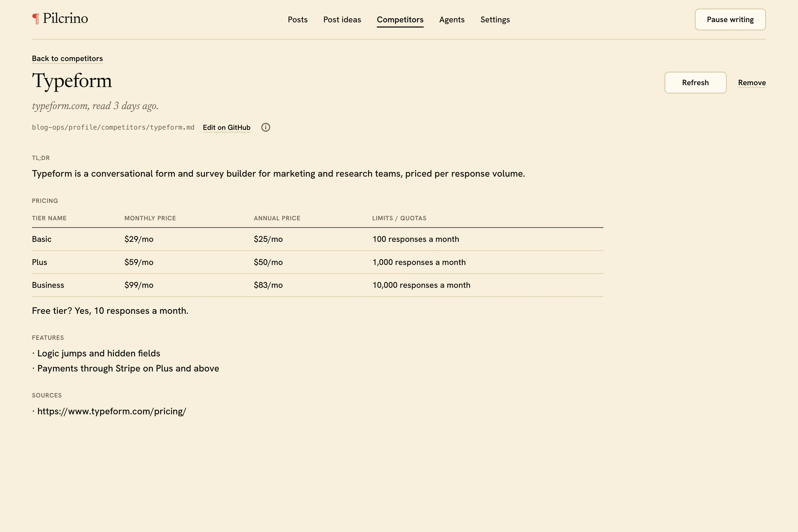Click the $59/mo monthly price cell
This screenshot has height=532, width=798.
[139, 262]
